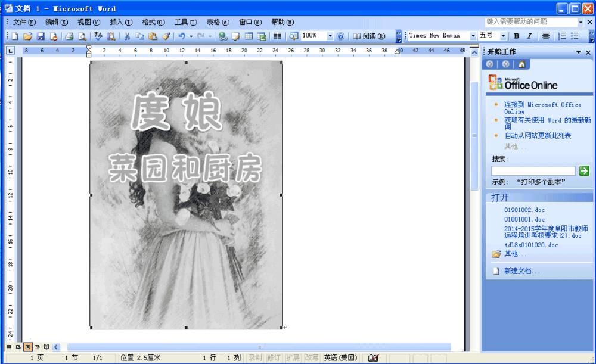Open recent file 01901002.doc
Image resolution: width=596 pixels, height=364 pixels.
[524, 210]
